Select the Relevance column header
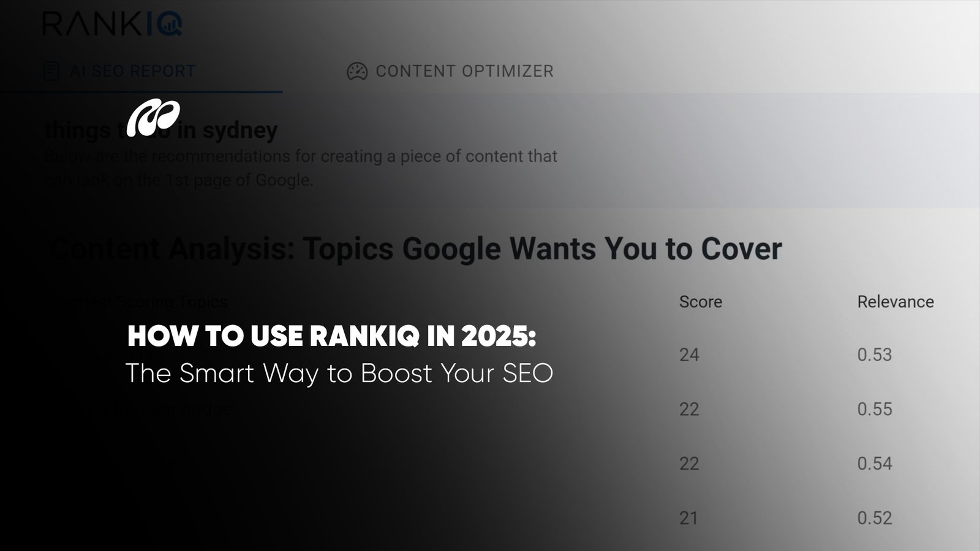 [x=895, y=302]
